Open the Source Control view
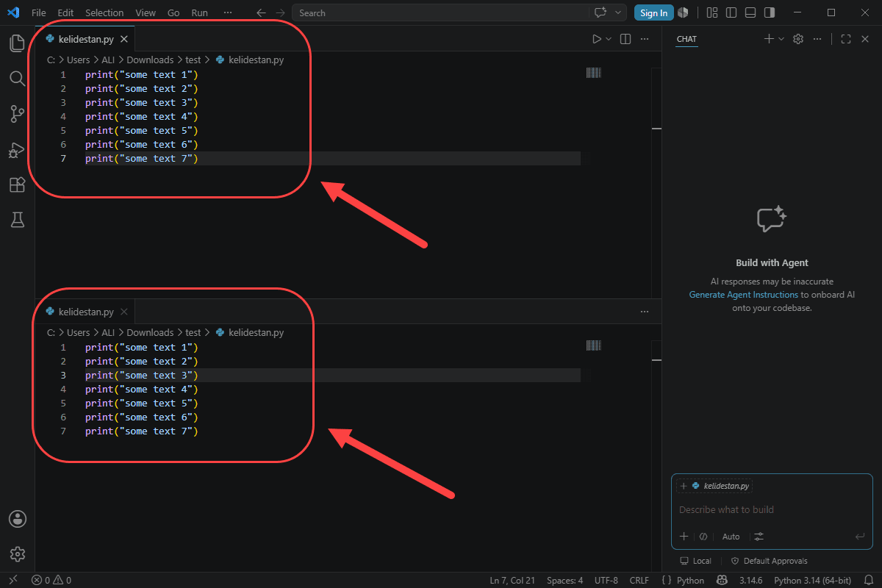 pyautogui.click(x=18, y=114)
